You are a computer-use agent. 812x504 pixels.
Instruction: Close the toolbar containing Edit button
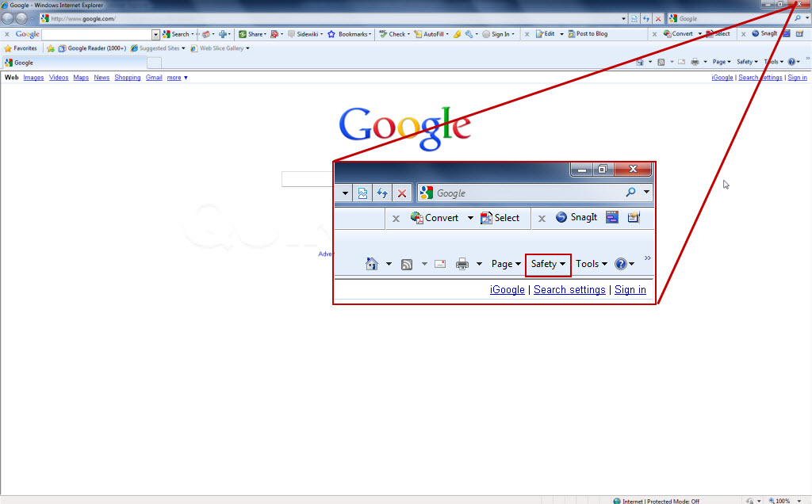(527, 34)
